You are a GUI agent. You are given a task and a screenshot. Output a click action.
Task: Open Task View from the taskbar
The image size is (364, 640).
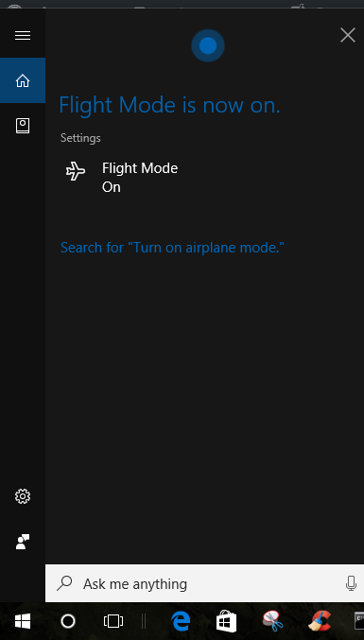tap(113, 621)
